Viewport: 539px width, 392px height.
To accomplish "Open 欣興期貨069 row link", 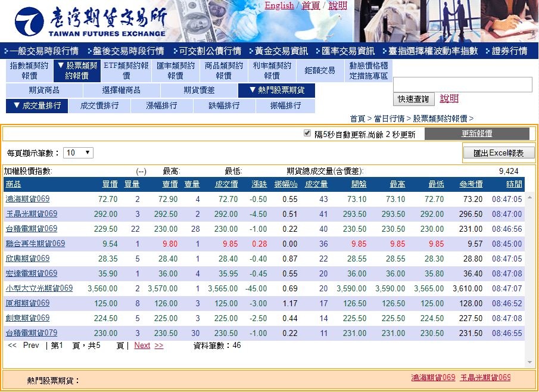I will 27,258.
